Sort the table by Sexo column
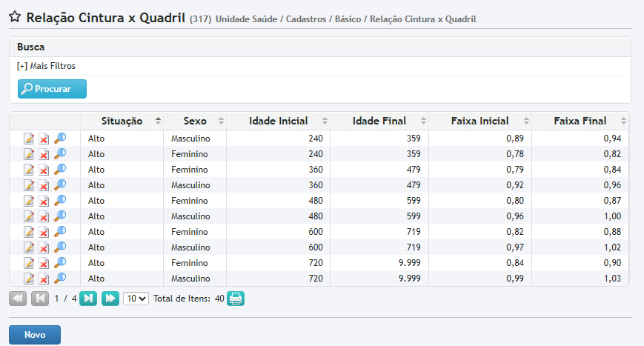644x346 pixels. (195, 121)
